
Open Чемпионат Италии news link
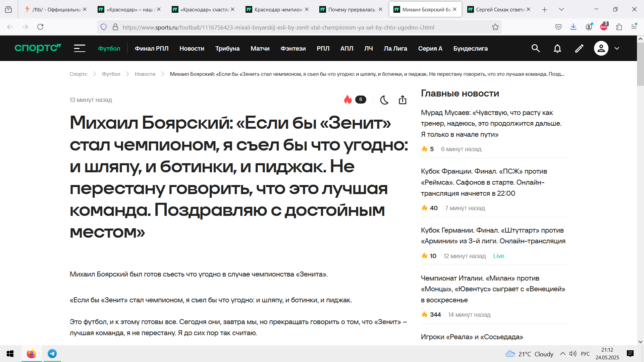(493, 289)
